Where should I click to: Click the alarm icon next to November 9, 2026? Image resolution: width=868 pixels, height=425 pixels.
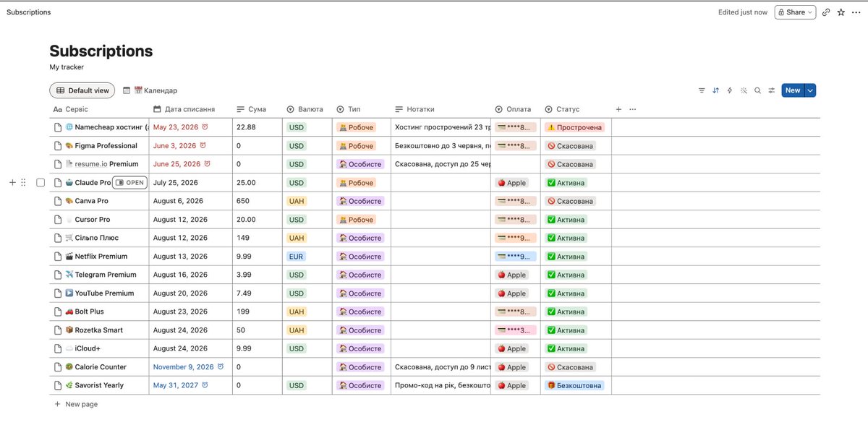point(220,367)
